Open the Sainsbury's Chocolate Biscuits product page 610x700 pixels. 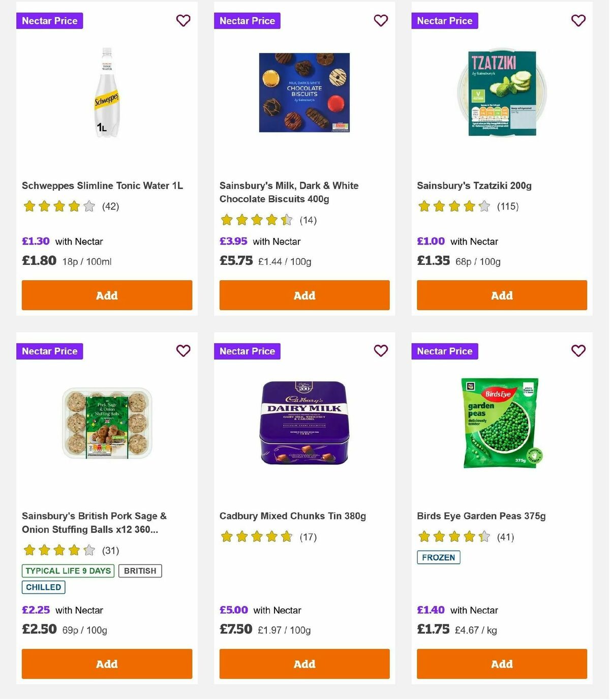tap(289, 192)
